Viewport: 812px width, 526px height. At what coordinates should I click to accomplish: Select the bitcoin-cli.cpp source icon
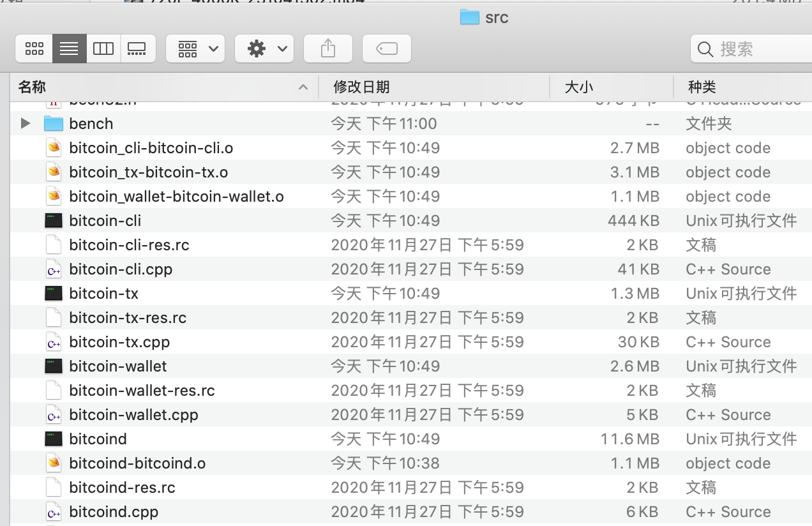tap(54, 269)
